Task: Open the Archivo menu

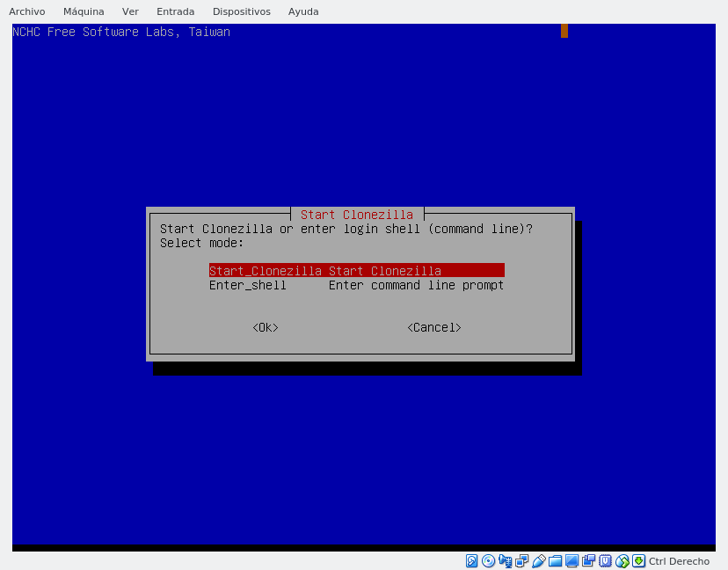Action: pos(27,11)
